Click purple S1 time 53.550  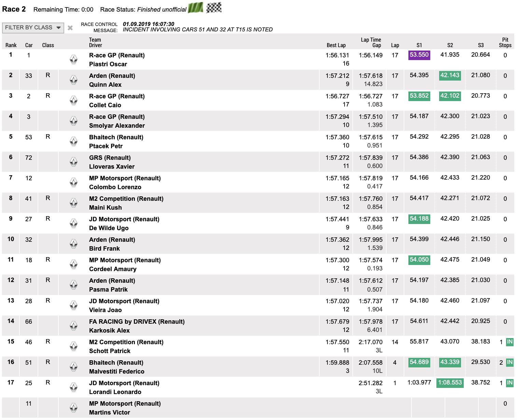(419, 55)
